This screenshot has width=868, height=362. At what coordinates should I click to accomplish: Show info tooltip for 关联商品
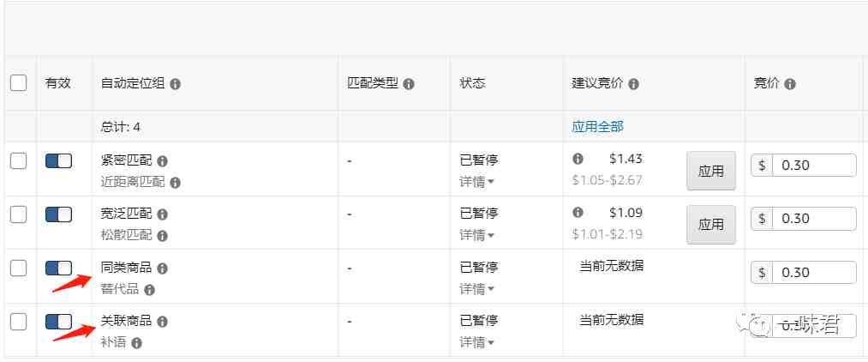tap(162, 322)
